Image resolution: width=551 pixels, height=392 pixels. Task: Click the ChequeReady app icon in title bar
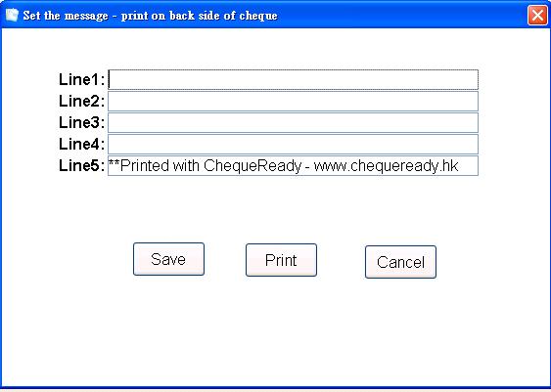(x=12, y=15)
